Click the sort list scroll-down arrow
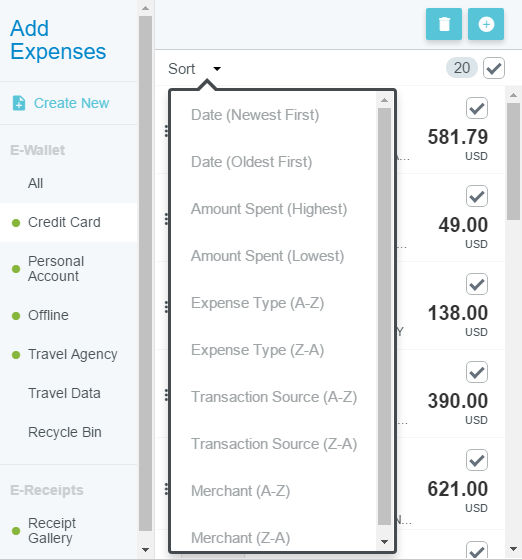This screenshot has height=560, width=522. point(385,542)
